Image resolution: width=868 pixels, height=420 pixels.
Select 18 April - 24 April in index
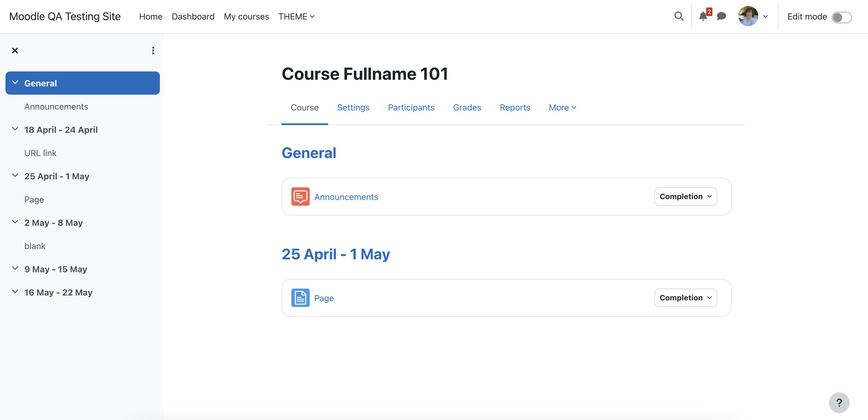pos(61,130)
